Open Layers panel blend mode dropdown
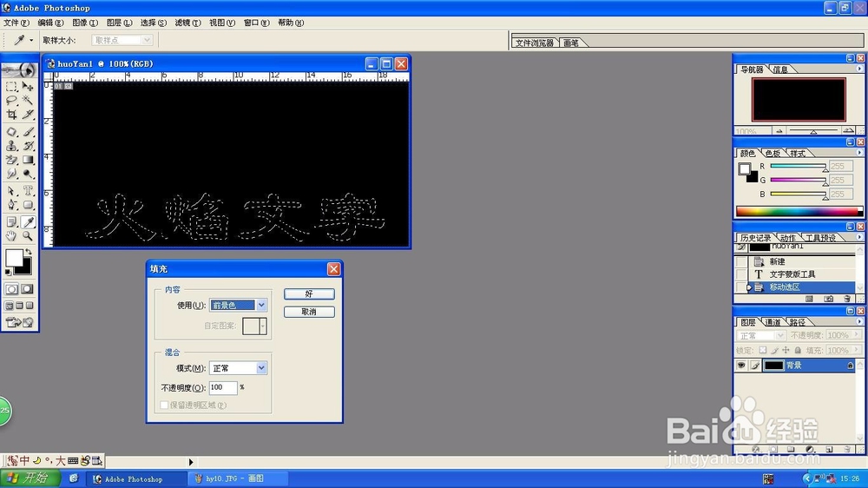 click(760, 336)
